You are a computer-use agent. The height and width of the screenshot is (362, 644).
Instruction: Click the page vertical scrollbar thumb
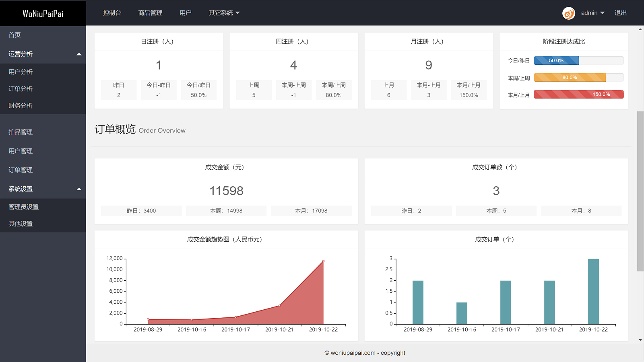tap(640, 191)
